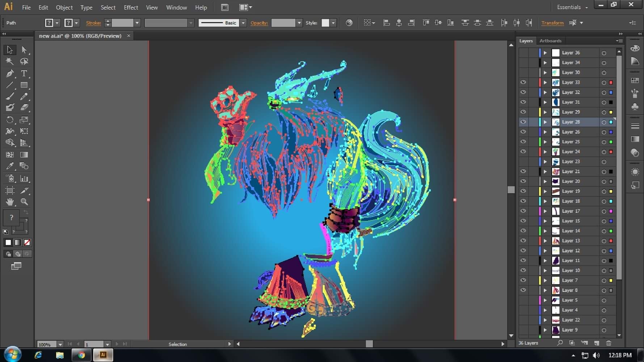Hide Layer 28 with its eye icon
This screenshot has height=362, width=644.
click(x=523, y=122)
